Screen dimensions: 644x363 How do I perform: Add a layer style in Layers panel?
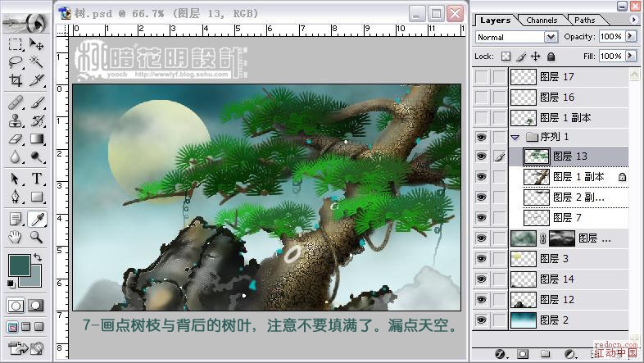[x=501, y=354]
